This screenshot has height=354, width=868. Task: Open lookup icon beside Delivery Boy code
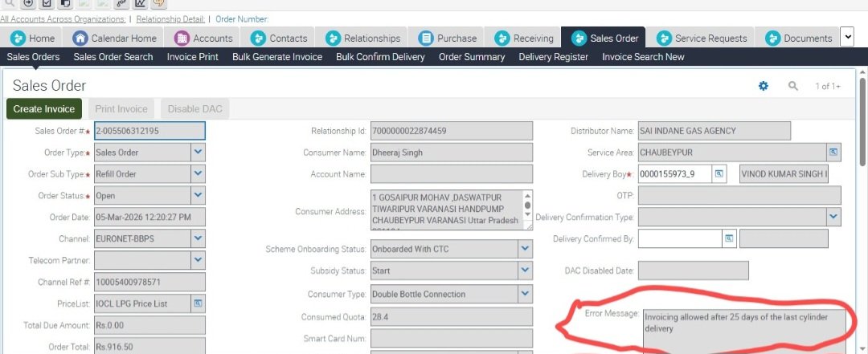[x=719, y=173]
